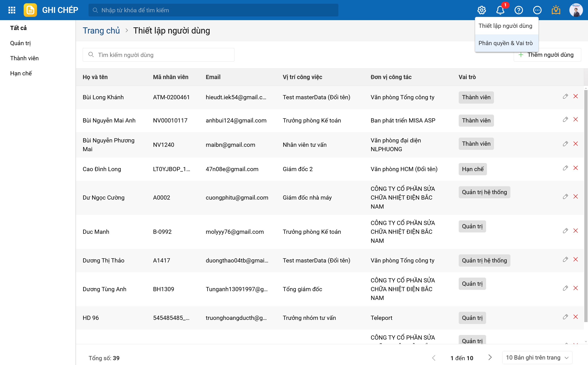The image size is (588, 365).
Task: Click the help question mark icon
Action: tap(519, 10)
